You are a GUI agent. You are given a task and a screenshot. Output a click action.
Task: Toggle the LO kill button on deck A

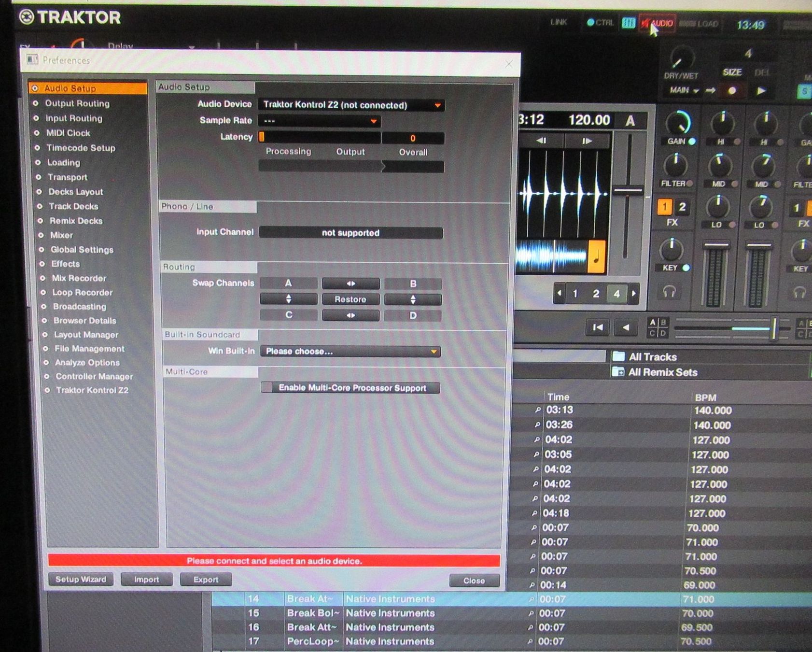click(x=732, y=225)
